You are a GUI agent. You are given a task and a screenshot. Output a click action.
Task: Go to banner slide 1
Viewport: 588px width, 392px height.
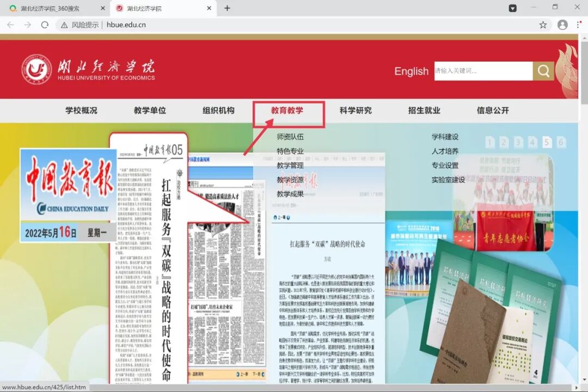click(490, 143)
